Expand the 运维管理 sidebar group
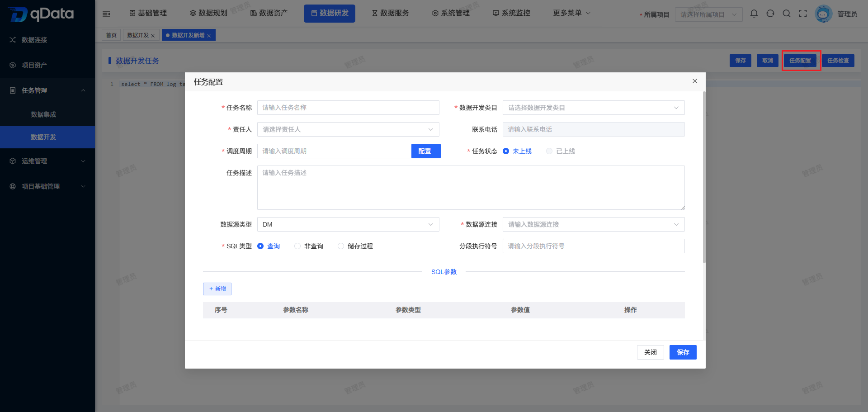 point(83,161)
